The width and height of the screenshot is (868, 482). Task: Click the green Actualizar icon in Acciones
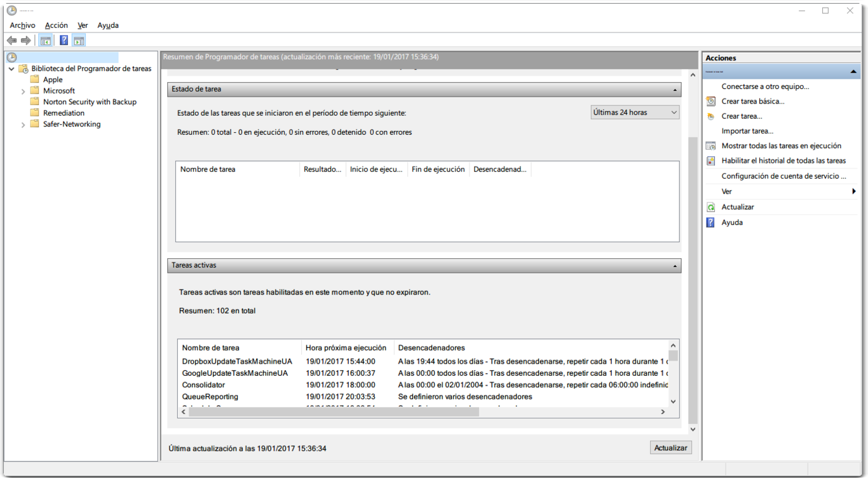pos(710,207)
